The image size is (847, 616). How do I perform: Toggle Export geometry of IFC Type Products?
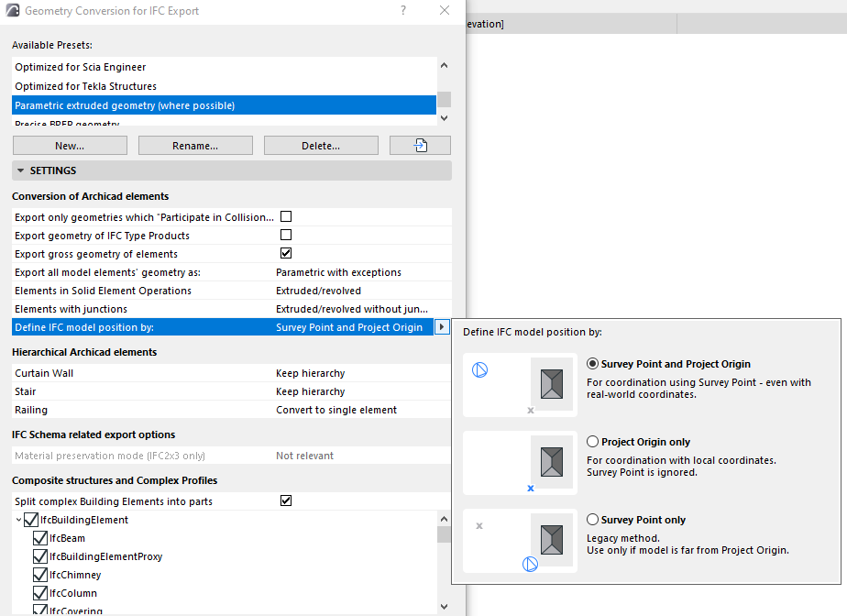point(286,235)
